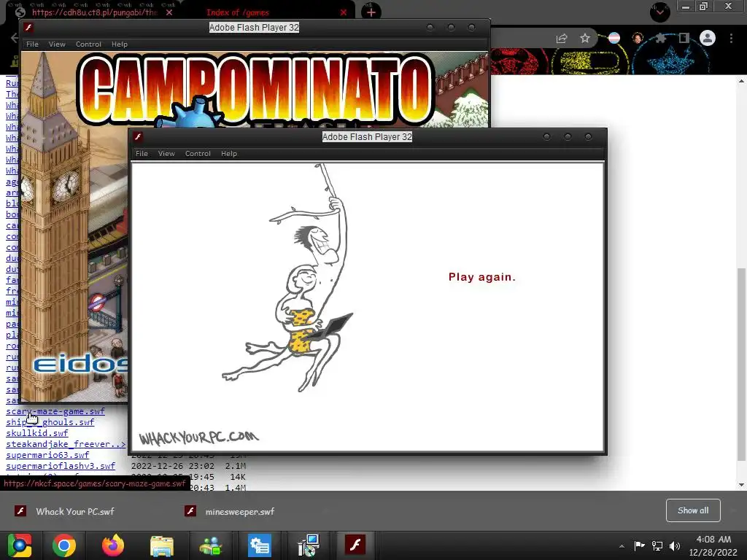Open File menu in front Flash Player window
Viewport: 747px width, 560px height.
(x=142, y=153)
